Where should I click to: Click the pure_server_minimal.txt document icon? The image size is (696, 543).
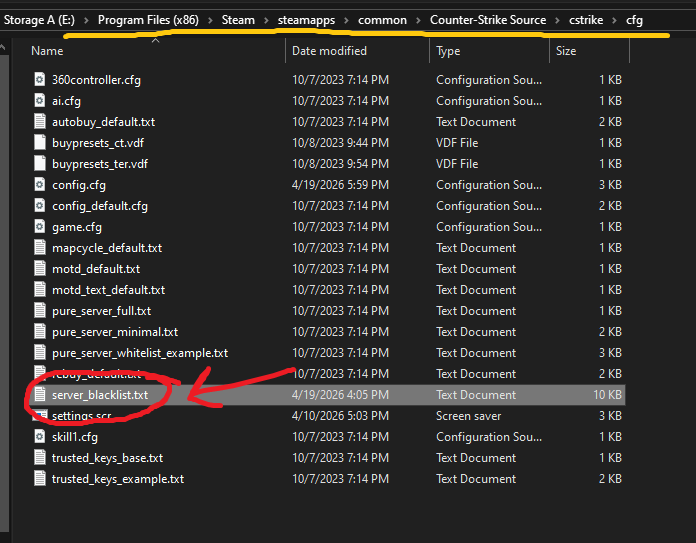point(40,331)
